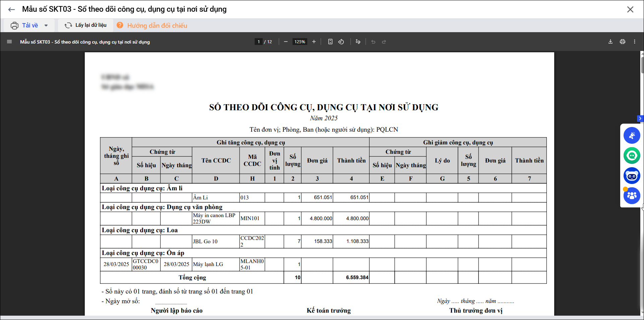Rotate the document with rotate icon
This screenshot has width=644, height=320.
(x=341, y=42)
